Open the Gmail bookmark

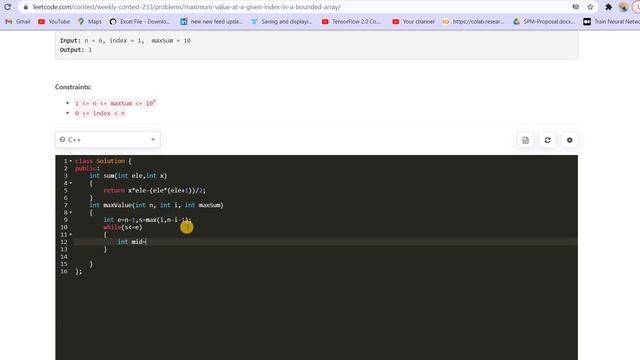[x=18, y=22]
